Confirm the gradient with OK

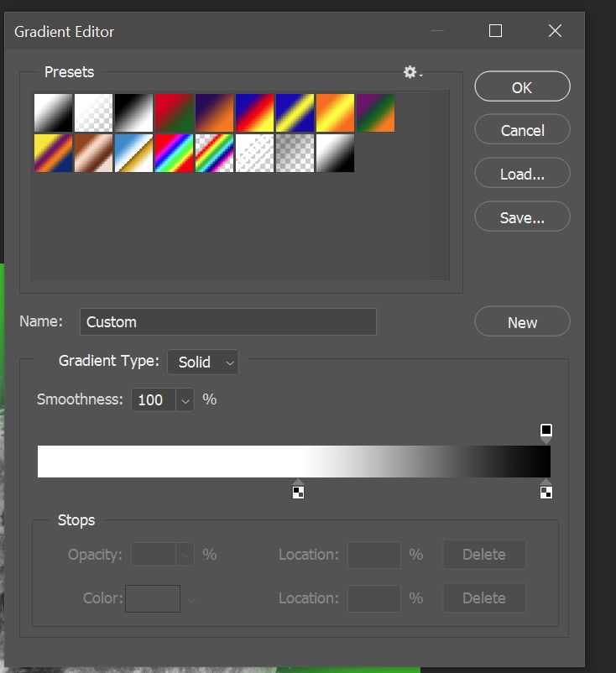[522, 86]
